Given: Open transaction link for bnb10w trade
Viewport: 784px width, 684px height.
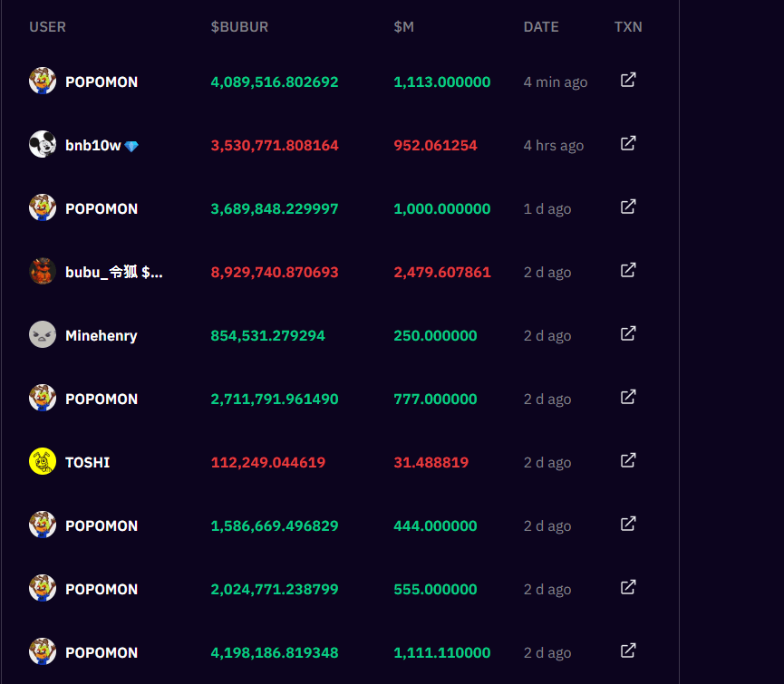Looking at the screenshot, I should tap(627, 144).
